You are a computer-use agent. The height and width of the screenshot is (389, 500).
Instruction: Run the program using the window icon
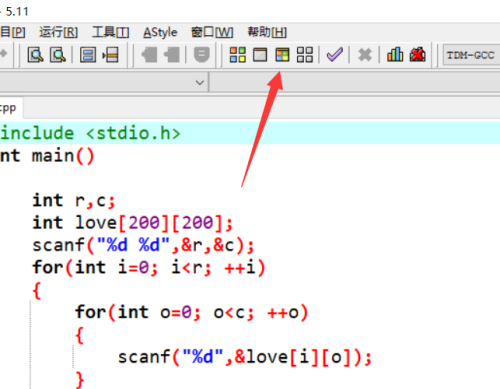(260, 55)
